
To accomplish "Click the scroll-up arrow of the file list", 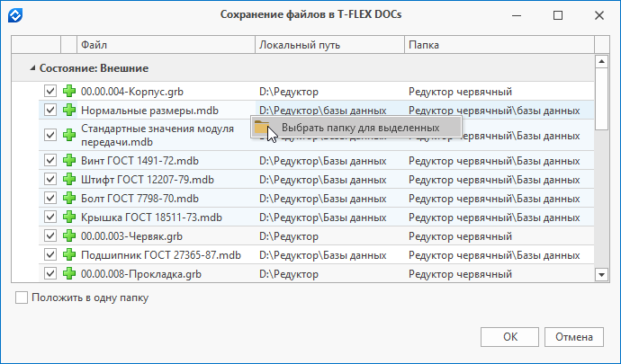I will click(601, 61).
